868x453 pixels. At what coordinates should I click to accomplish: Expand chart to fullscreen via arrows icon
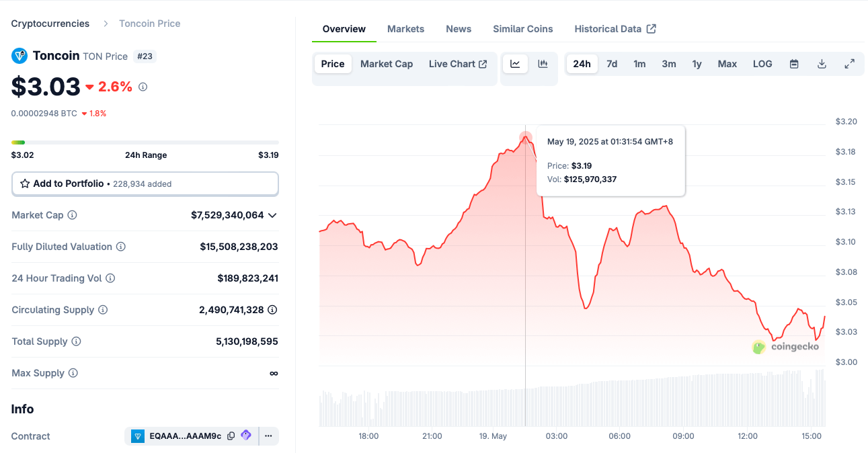(x=849, y=63)
